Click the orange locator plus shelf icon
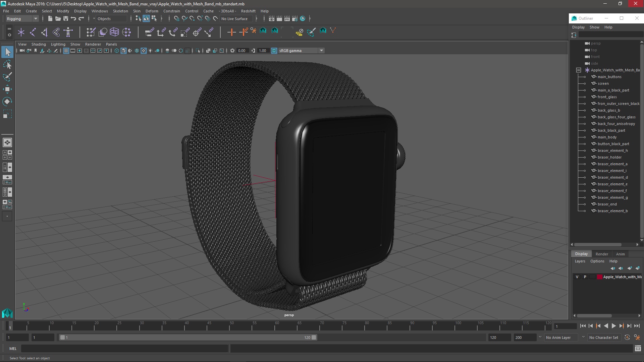The width and height of the screenshot is (644, 362). pyautogui.click(x=231, y=32)
